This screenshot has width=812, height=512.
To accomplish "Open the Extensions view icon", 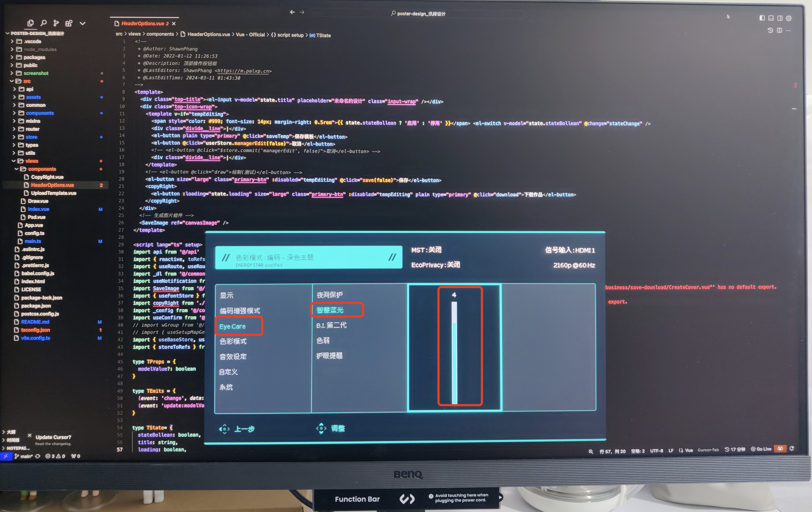I will pos(69,23).
